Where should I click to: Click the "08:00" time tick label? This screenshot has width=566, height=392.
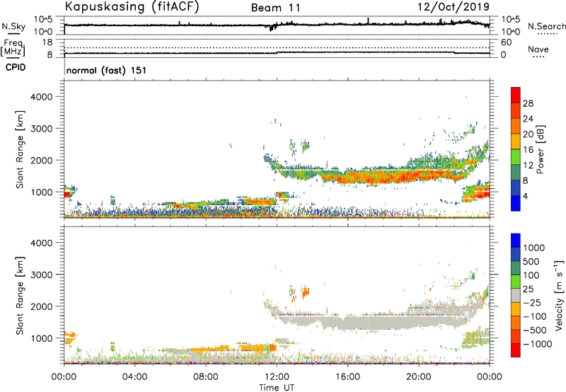pyautogui.click(x=206, y=377)
